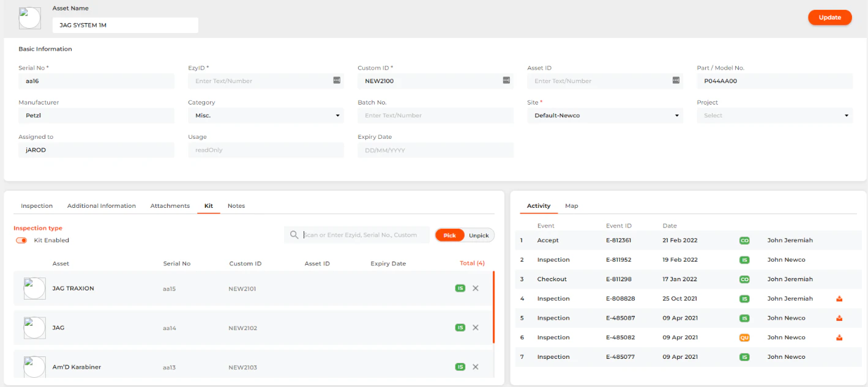Click the IS badge for event E-485077
Screen dimensions: 868x387
(744, 357)
